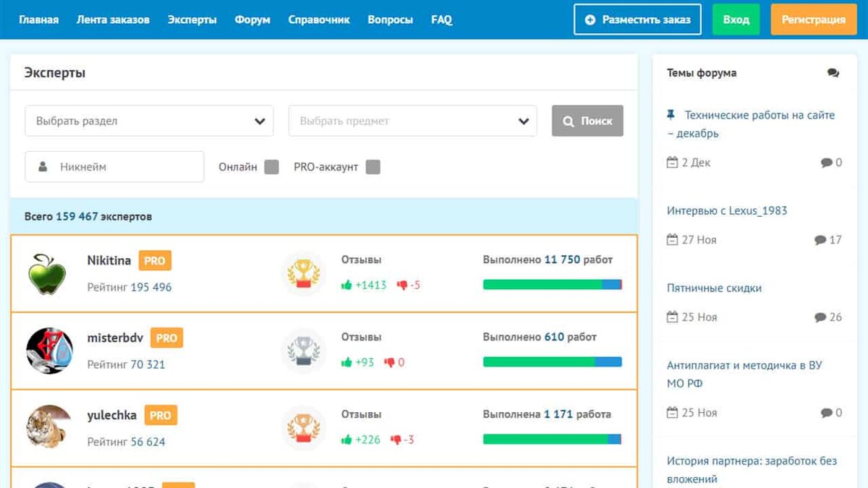This screenshot has height=488, width=868.
Task: Click the comment icon for Пятничные скидки
Action: coord(820,317)
